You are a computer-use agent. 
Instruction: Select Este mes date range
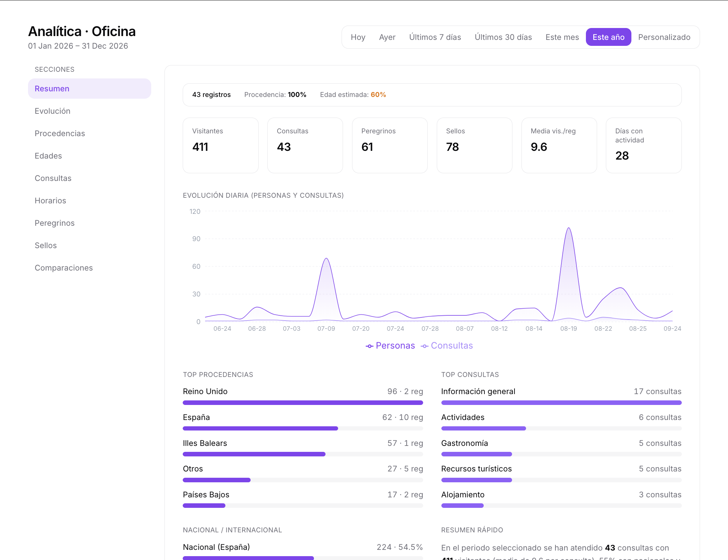(x=562, y=37)
